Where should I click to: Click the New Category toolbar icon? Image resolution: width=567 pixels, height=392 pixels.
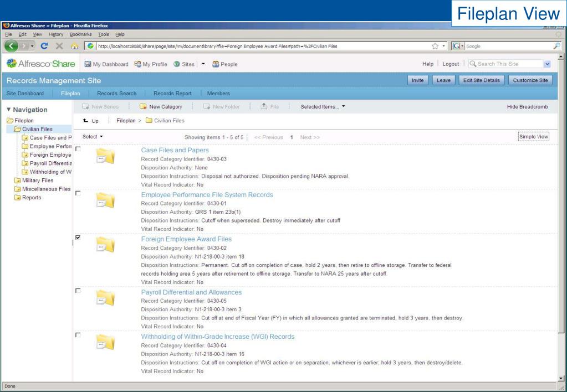tap(143, 106)
